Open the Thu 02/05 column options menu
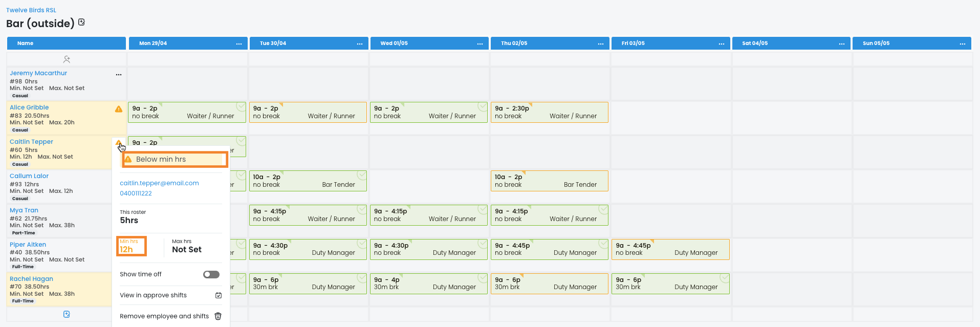This screenshot has width=980, height=327. point(601,43)
